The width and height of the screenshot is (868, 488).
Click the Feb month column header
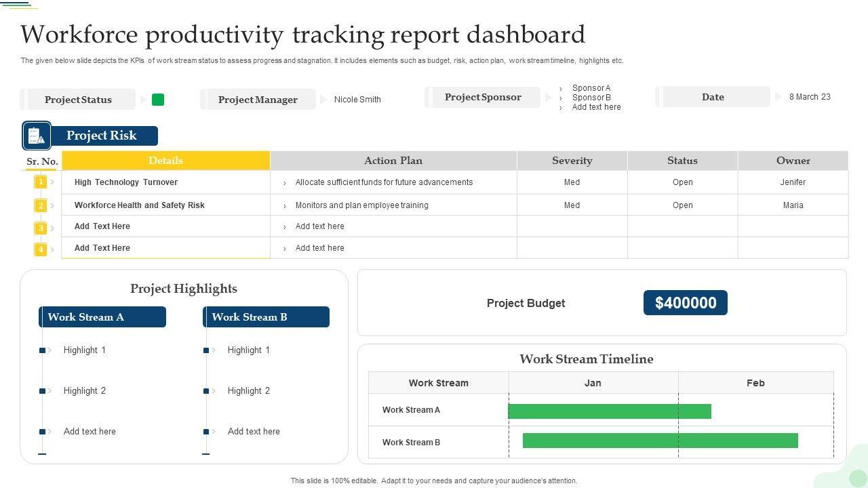[x=755, y=383]
